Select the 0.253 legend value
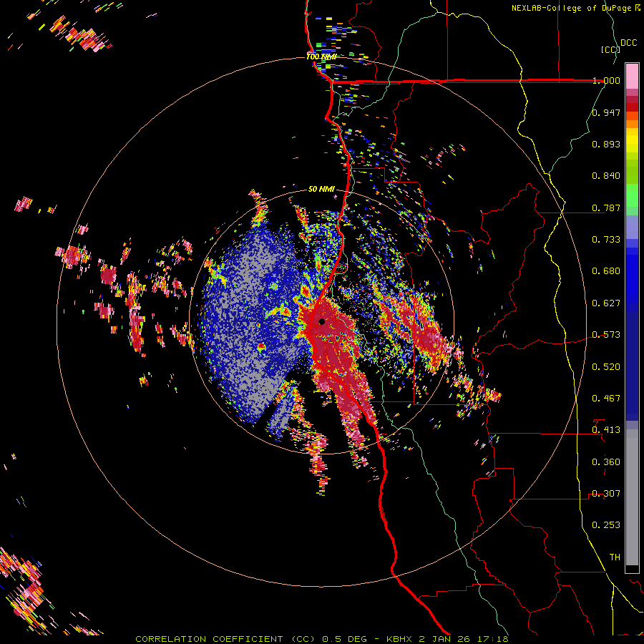The width and height of the screenshot is (644, 644). pos(606,525)
